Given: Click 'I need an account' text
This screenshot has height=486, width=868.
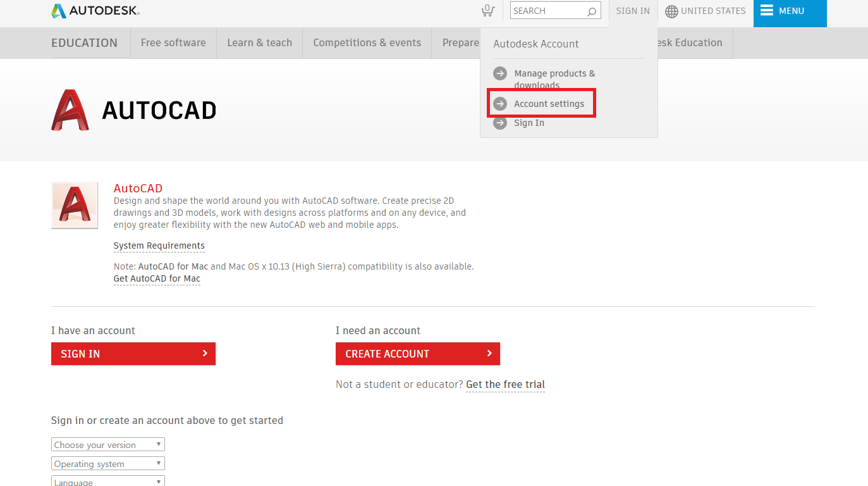Looking at the screenshot, I should coord(378,330).
